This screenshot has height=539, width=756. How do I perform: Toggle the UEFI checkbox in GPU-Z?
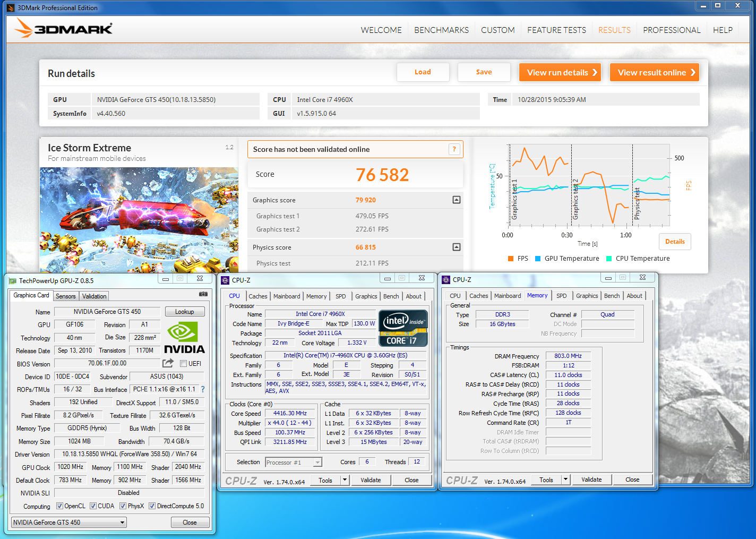click(183, 364)
